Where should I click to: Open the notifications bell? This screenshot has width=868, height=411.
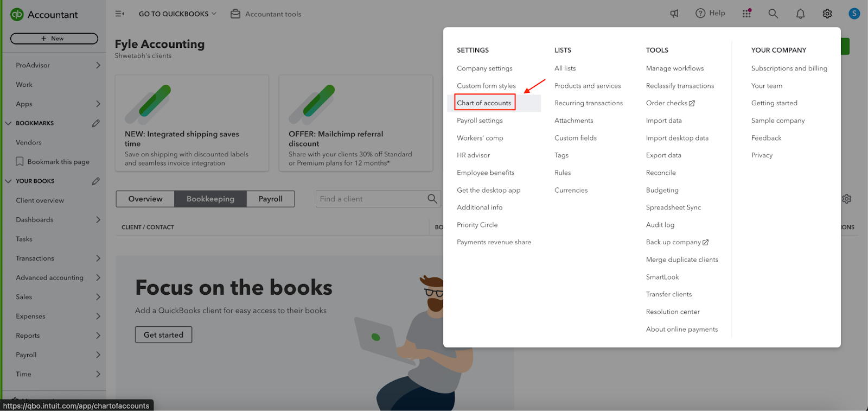pos(800,14)
